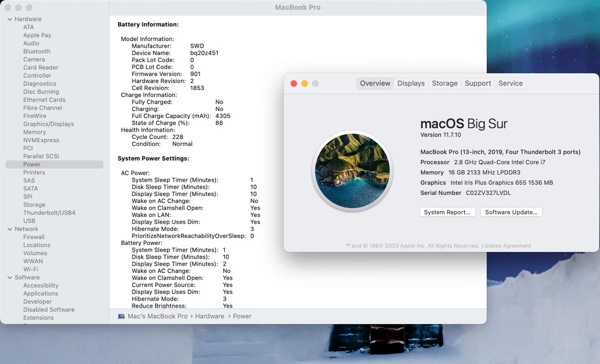This screenshot has width=600, height=364.
Task: Collapse the Hardware section in sidebar
Action: point(10,19)
